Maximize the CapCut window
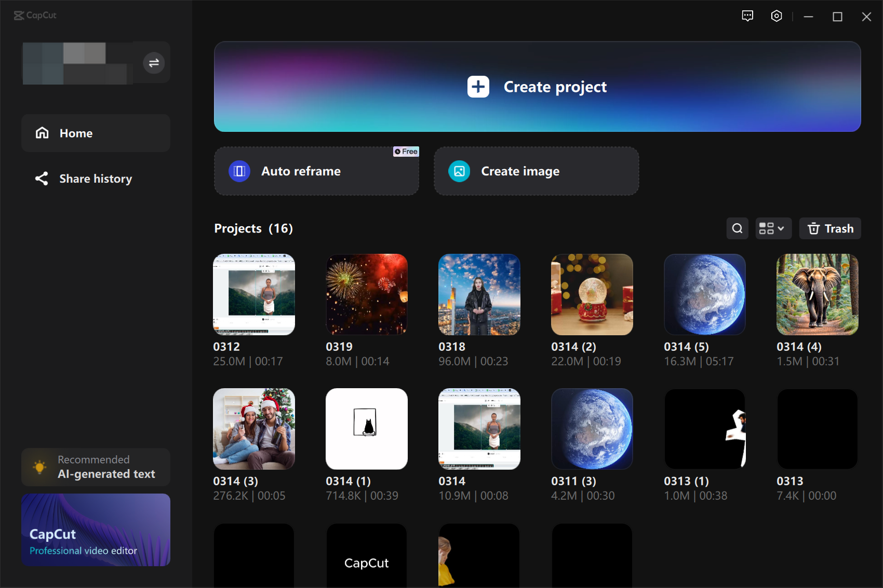Image resolution: width=883 pixels, height=588 pixels. 837,17
